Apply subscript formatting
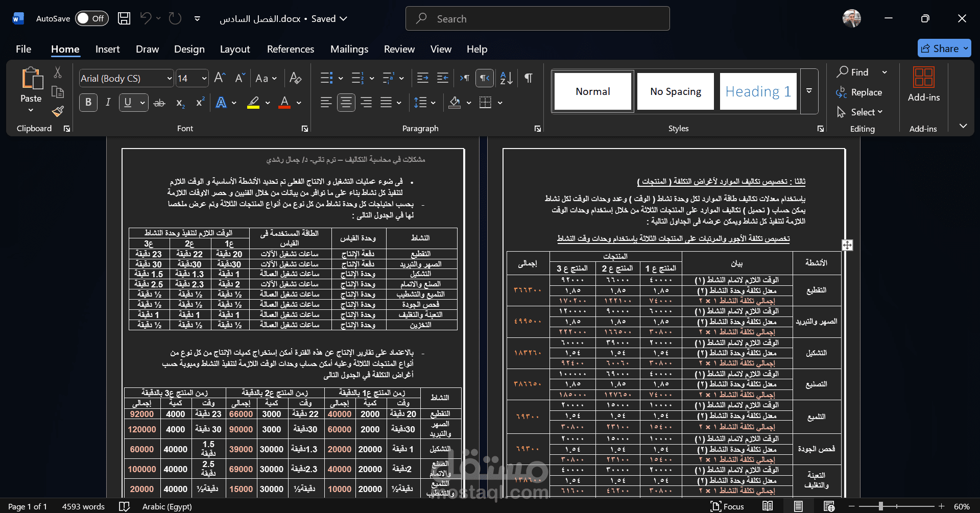 pos(179,103)
